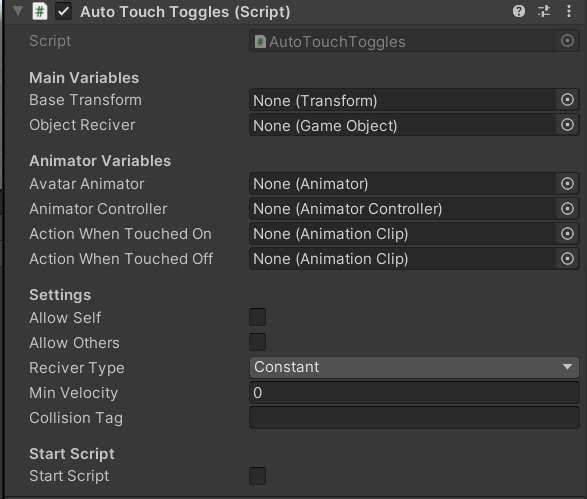Open component help reference icon
Image resolution: width=587 pixels, height=499 pixels.
pyautogui.click(x=518, y=11)
